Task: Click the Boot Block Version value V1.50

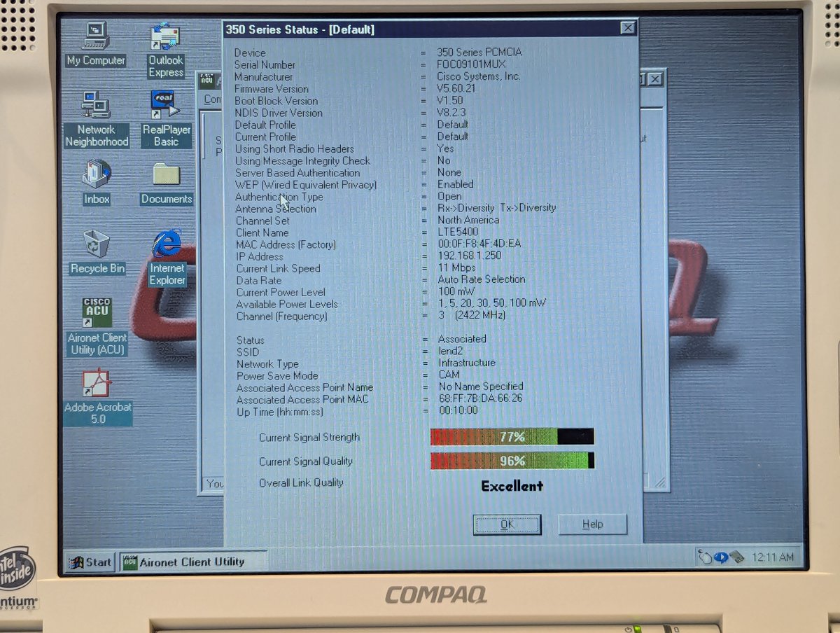Action: pos(450,100)
